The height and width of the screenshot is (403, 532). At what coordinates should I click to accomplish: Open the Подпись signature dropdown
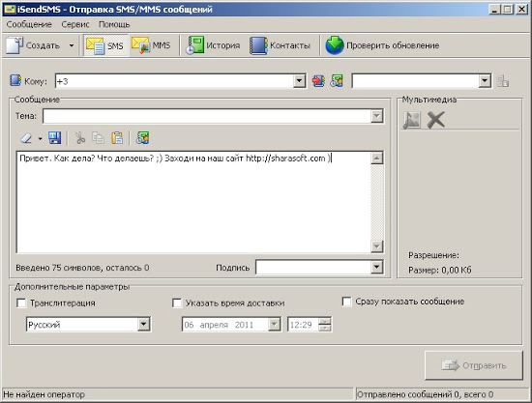coord(376,267)
